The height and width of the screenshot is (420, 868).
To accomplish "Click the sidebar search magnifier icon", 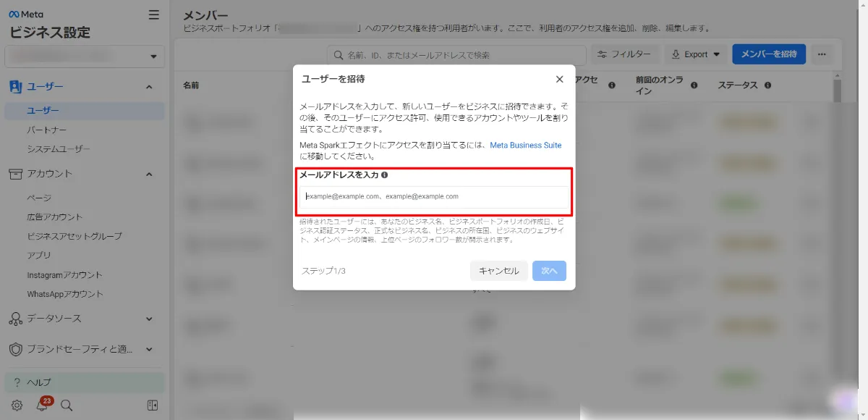I will (x=67, y=406).
